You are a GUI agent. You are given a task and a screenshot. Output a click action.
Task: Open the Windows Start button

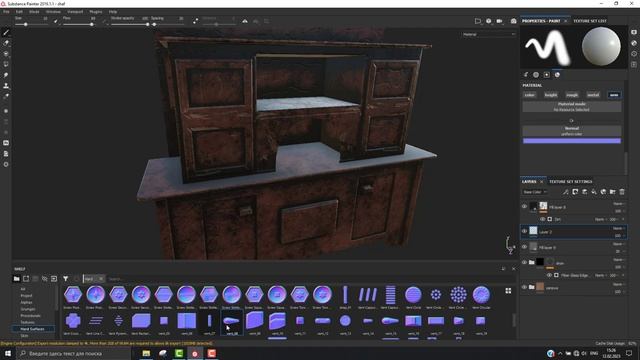pos(8,353)
